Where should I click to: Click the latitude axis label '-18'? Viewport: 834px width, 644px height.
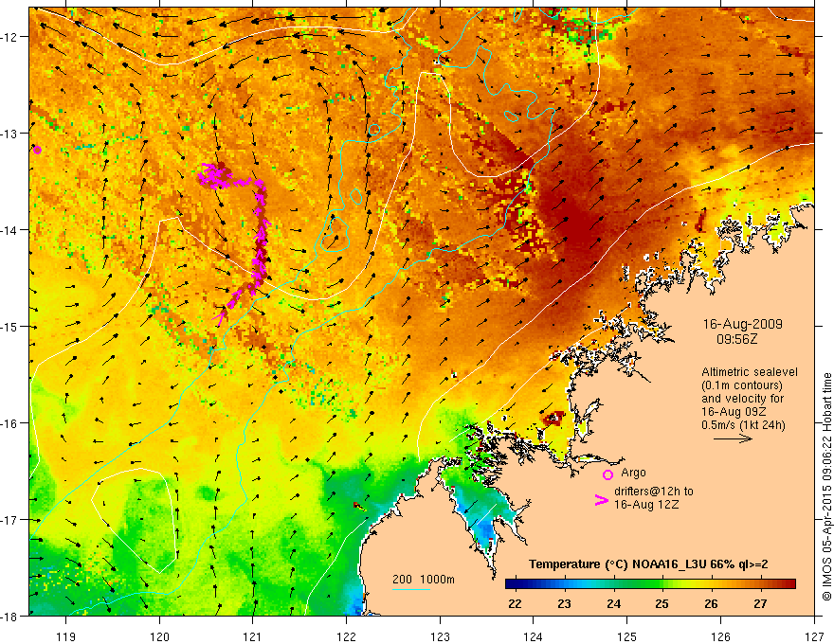9,617
